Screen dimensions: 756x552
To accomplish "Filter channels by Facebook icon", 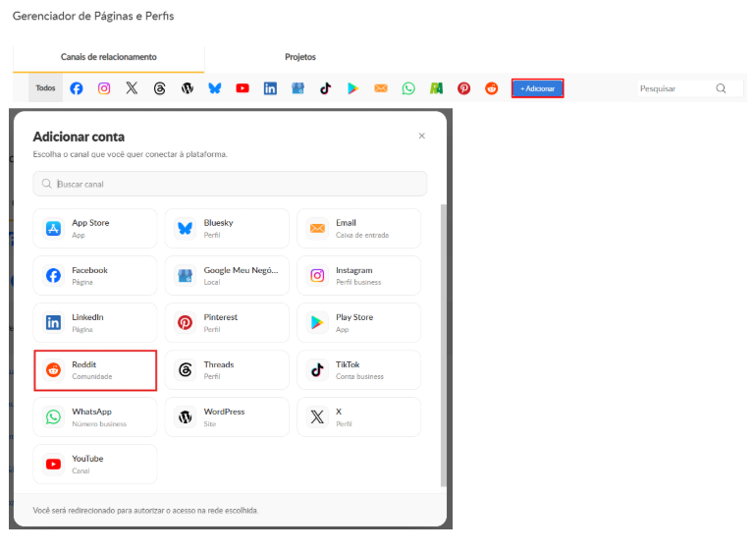I will tap(77, 88).
